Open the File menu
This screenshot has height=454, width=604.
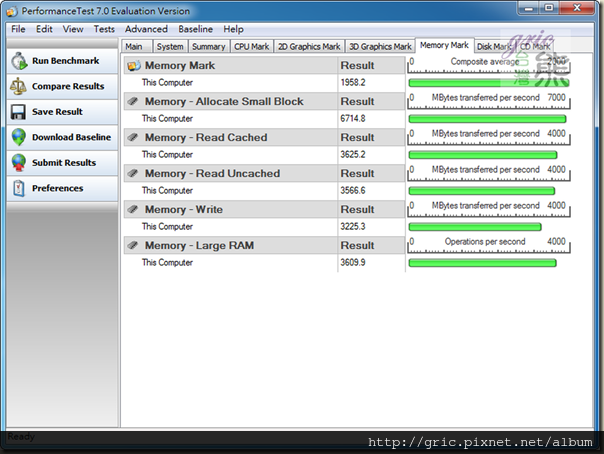click(x=18, y=29)
